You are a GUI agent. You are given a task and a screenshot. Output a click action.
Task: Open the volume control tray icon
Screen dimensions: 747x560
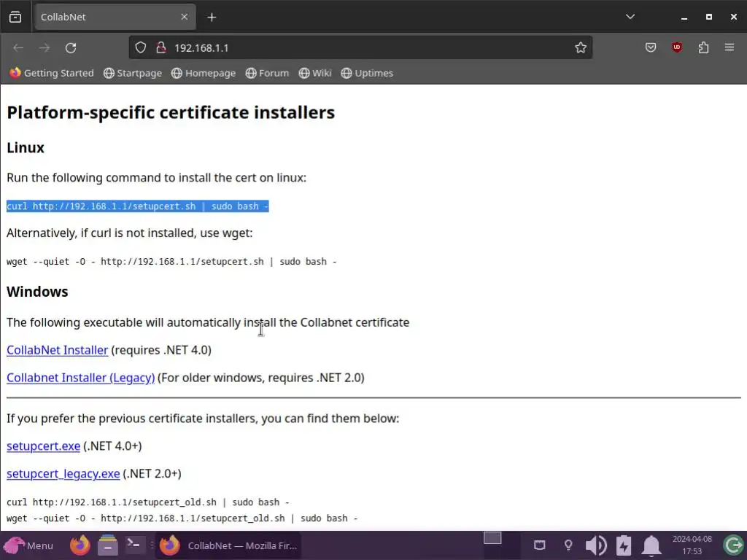pos(595,545)
